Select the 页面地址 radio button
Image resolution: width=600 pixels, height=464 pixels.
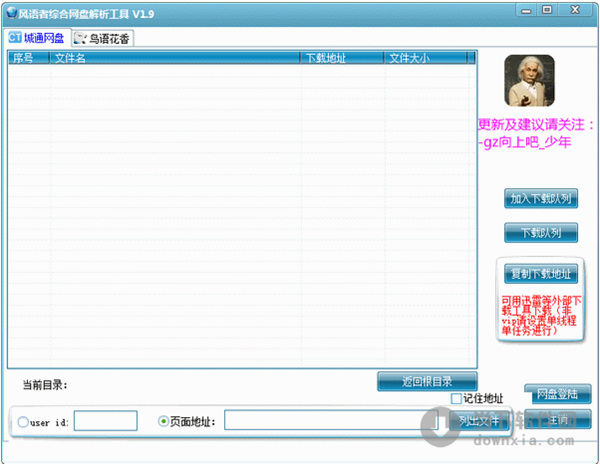(x=163, y=422)
